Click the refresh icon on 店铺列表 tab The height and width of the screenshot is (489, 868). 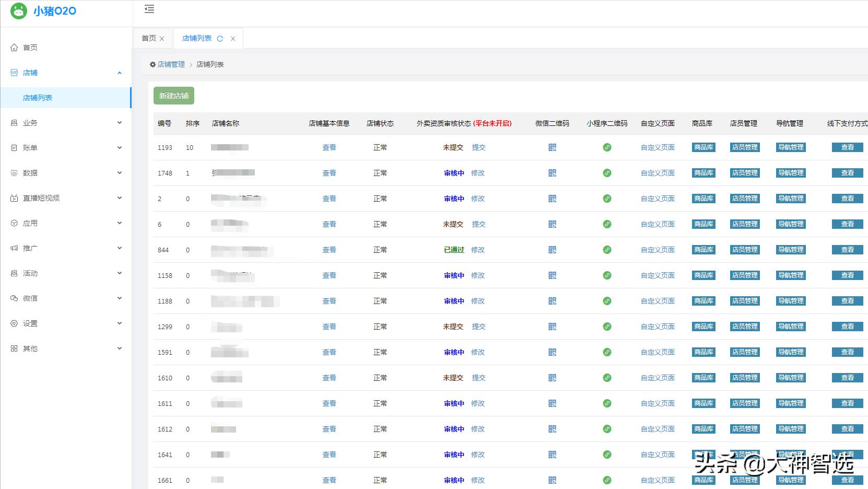(x=220, y=39)
